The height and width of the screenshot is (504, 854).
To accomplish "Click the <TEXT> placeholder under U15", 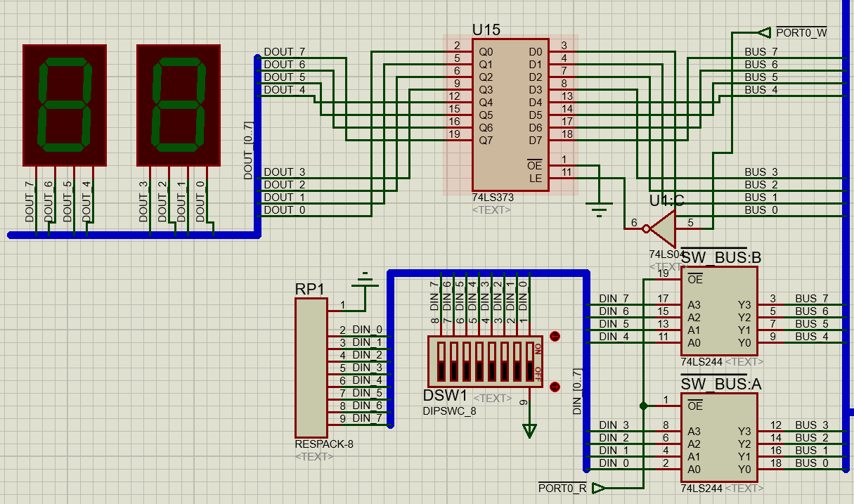I will 491,209.
